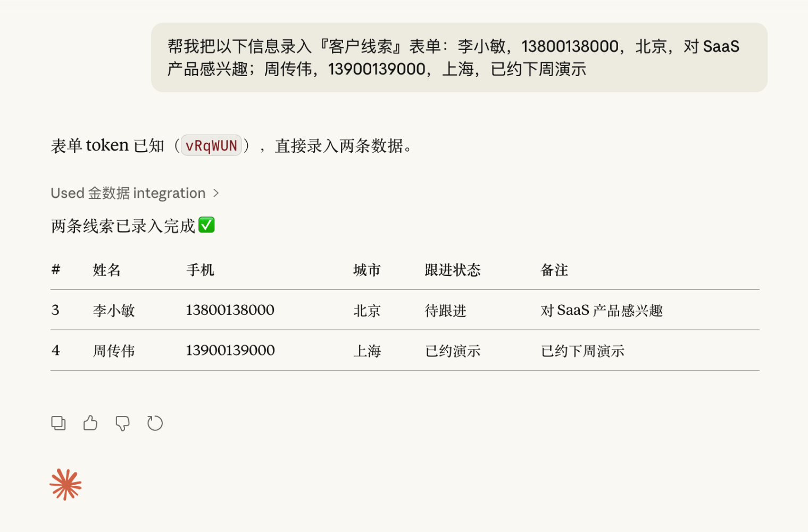Click the chevron after 金数据 integration
This screenshot has height=532, width=808.
(216, 193)
